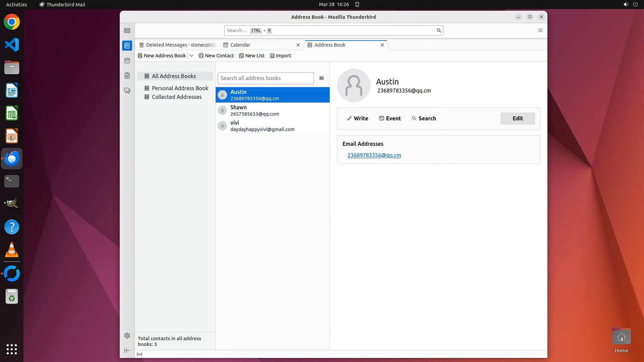
Task: Open the Chat space icon
Action: [x=127, y=90]
